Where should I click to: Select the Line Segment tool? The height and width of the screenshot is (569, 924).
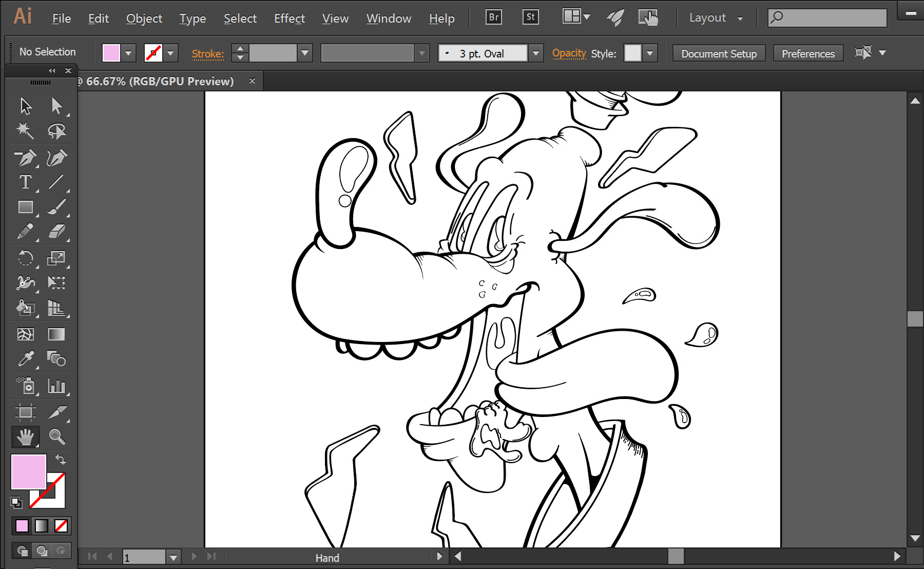(x=56, y=182)
